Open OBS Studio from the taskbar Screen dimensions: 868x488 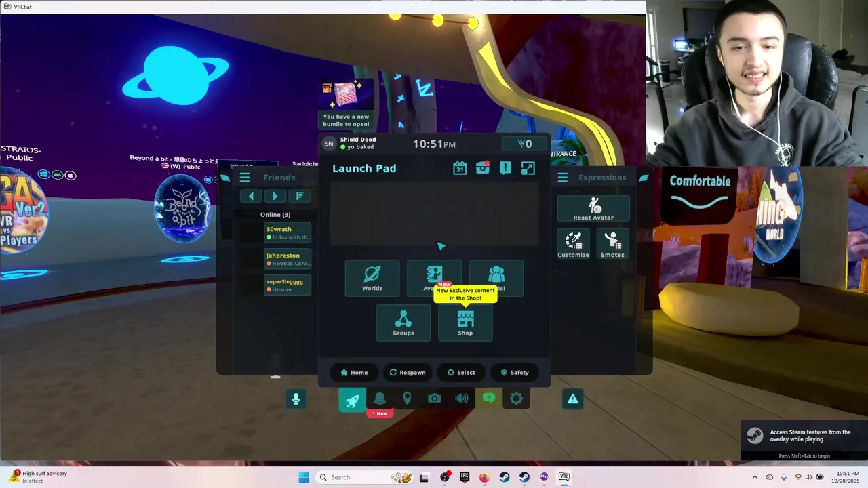click(445, 477)
